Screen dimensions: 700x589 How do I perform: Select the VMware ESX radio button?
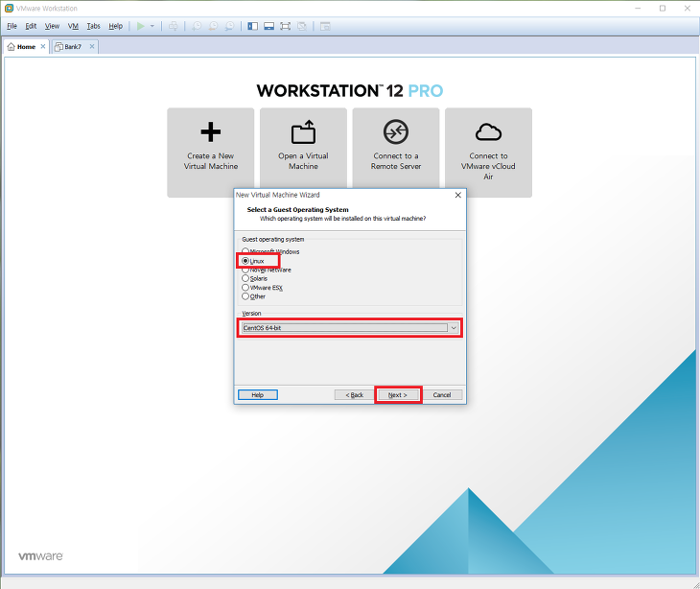point(245,288)
